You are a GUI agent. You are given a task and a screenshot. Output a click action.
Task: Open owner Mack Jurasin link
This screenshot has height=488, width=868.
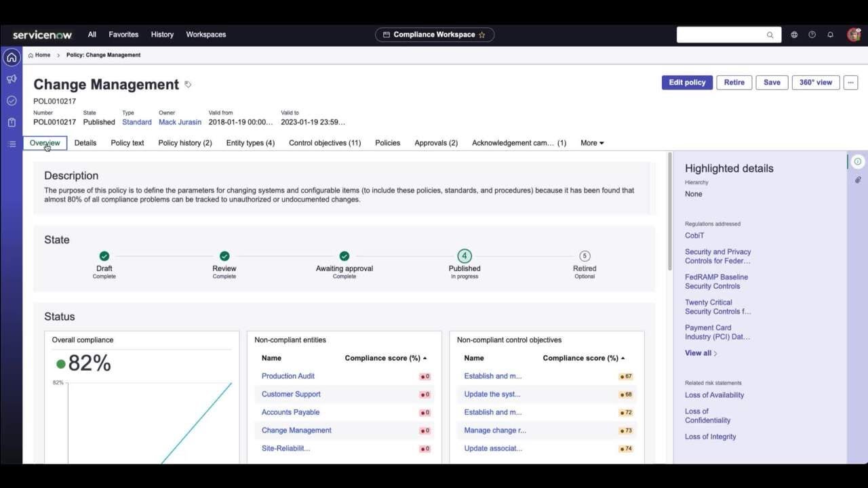click(x=180, y=122)
